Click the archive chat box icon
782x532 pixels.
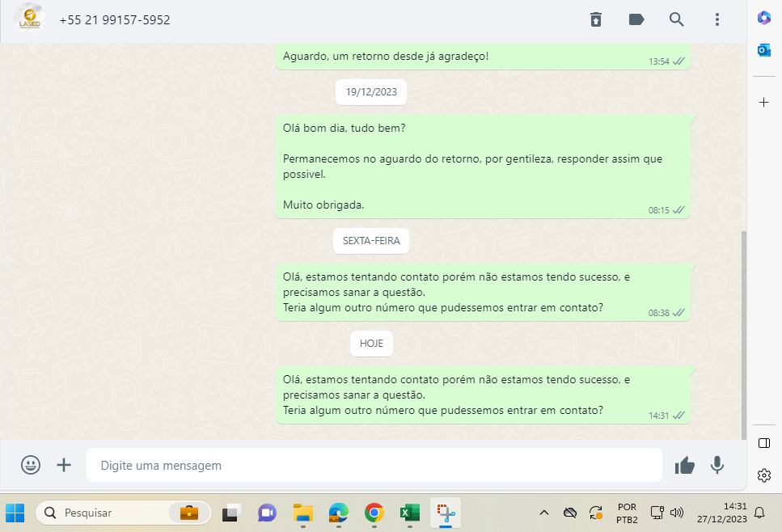pyautogui.click(x=596, y=19)
